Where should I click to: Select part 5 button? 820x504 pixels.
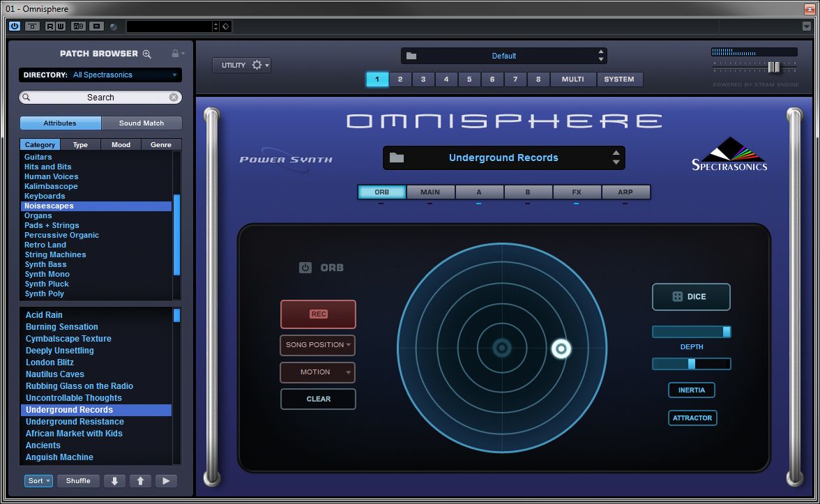pyautogui.click(x=469, y=79)
